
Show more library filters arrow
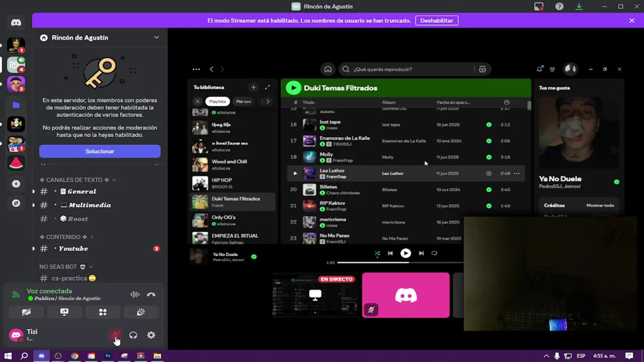268,102
